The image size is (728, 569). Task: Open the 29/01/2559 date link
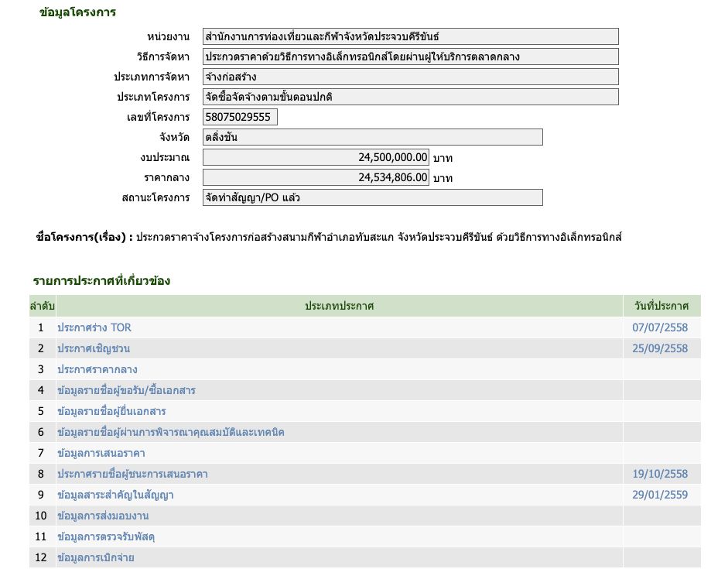tap(660, 495)
